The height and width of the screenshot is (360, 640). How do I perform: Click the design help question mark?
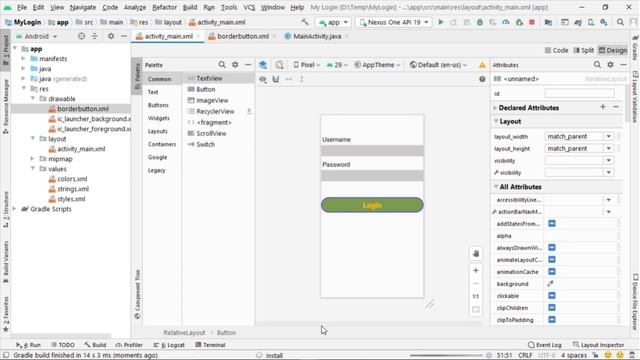pyautogui.click(x=482, y=79)
